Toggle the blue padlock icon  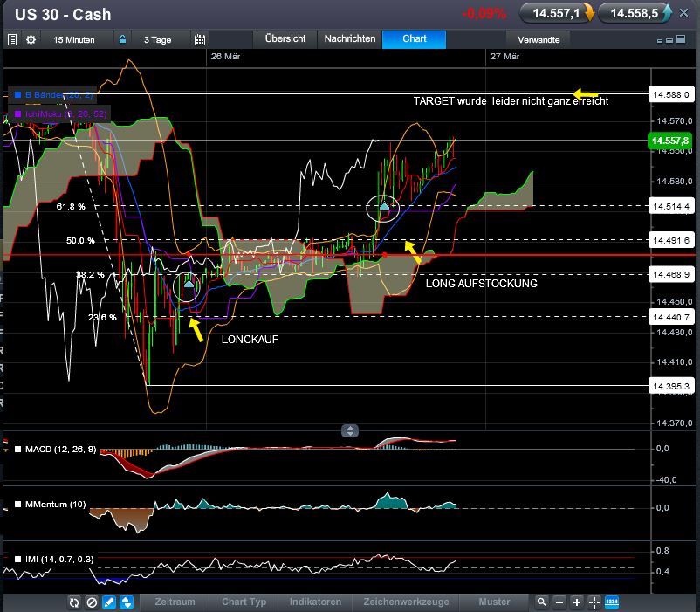coord(122,39)
